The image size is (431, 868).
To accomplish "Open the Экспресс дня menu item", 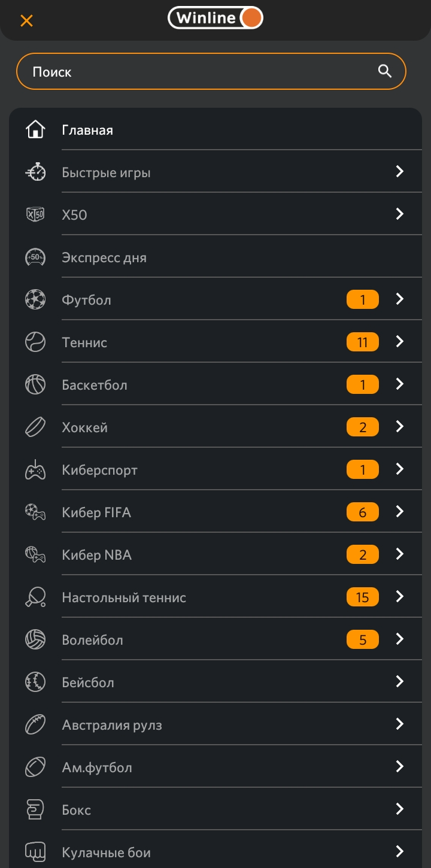I will (x=104, y=258).
